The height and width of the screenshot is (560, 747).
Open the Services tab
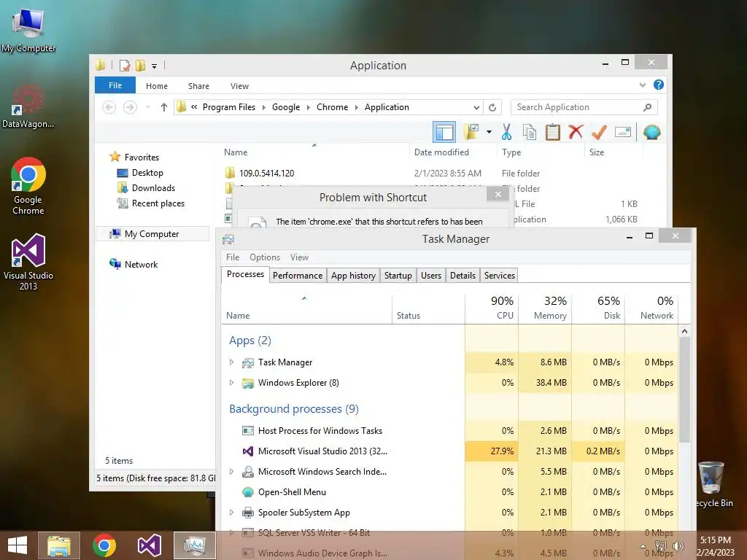click(499, 275)
